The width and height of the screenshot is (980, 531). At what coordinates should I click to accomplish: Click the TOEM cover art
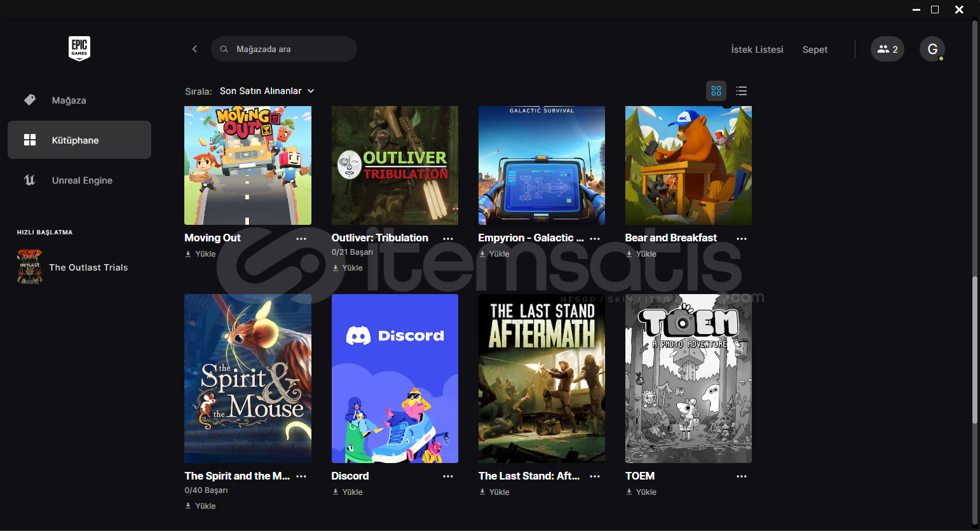[x=688, y=379]
